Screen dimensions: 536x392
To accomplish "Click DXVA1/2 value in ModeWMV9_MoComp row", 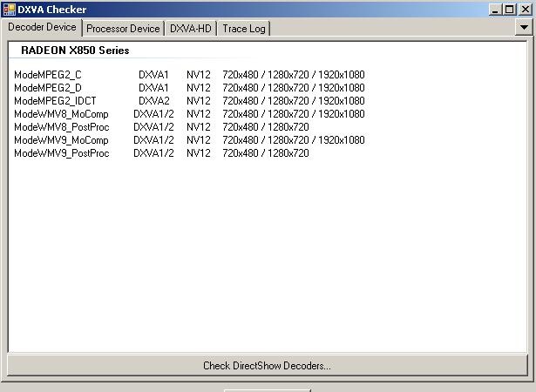I will click(x=153, y=139).
